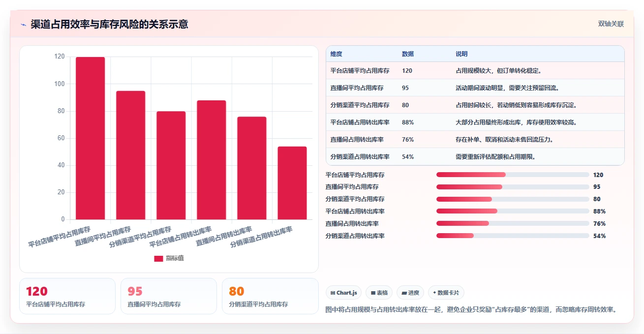Select the 数据卡片 tag chip
Screen dimensions: 644x334
click(446, 293)
